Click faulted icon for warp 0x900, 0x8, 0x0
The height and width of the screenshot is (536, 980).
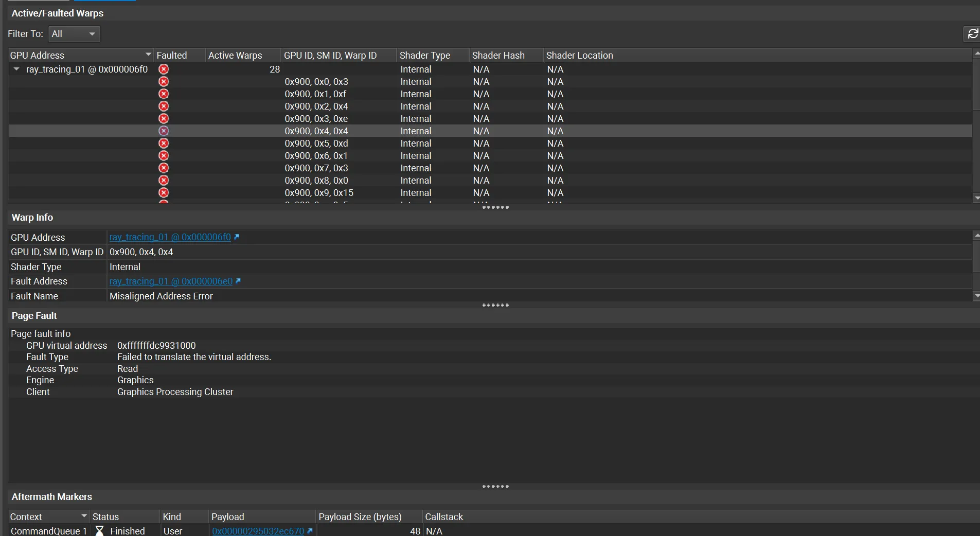click(164, 180)
